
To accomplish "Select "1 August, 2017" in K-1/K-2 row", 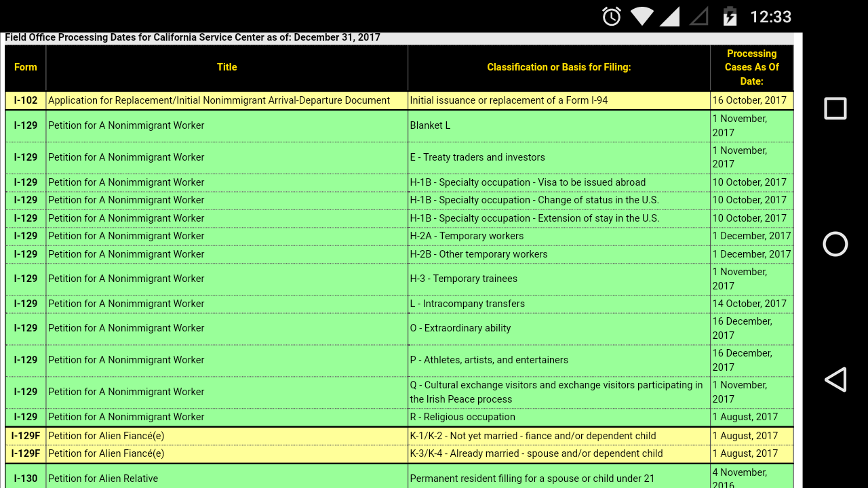I will pyautogui.click(x=751, y=436).
